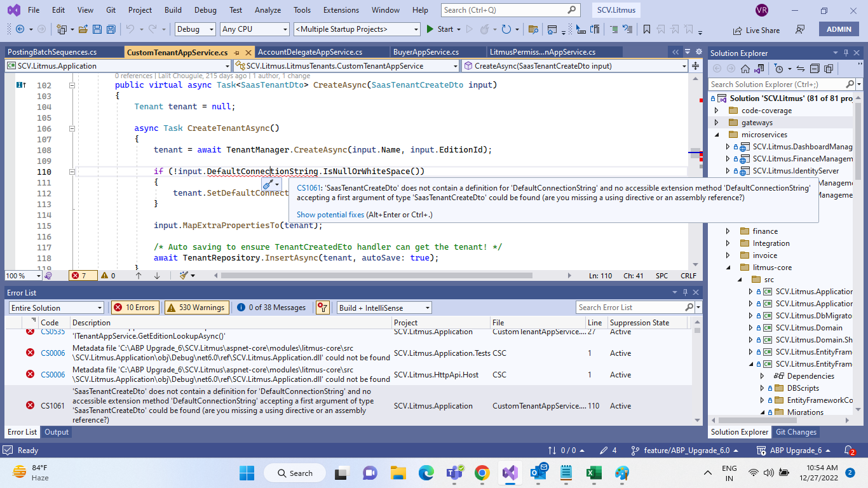Open the Debug configuration dropdown

(x=194, y=29)
